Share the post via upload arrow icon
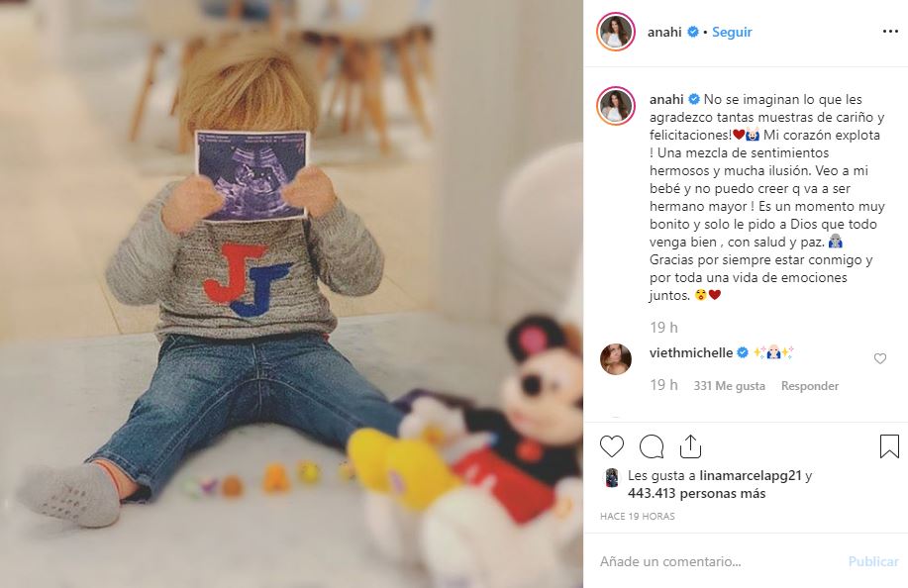Image resolution: width=908 pixels, height=588 pixels. click(x=690, y=446)
